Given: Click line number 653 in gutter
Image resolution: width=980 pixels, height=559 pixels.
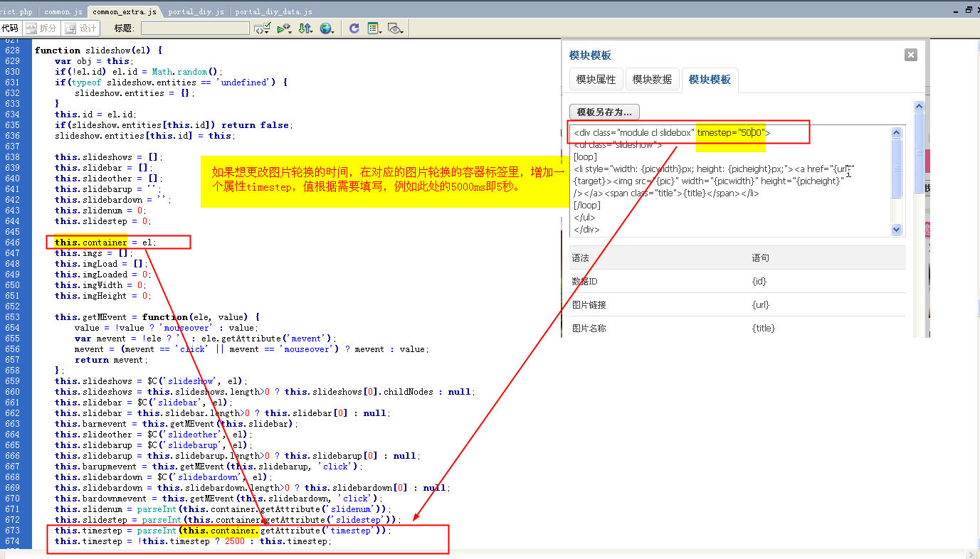Looking at the screenshot, I should 12,317.
